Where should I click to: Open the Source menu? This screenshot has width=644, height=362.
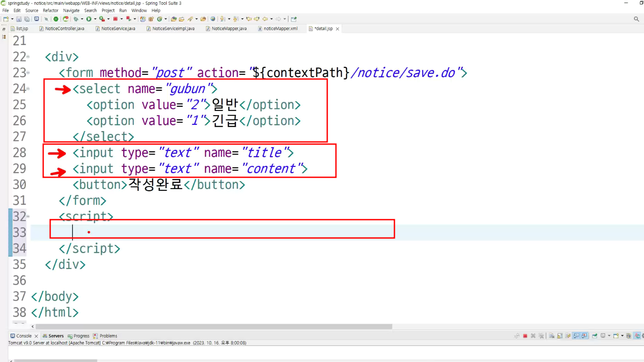pos(32,10)
